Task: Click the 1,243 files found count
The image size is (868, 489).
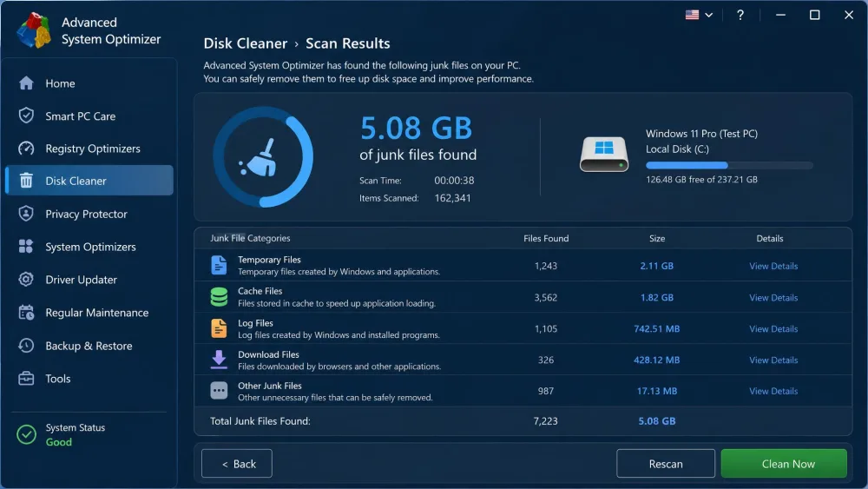Action: point(545,266)
